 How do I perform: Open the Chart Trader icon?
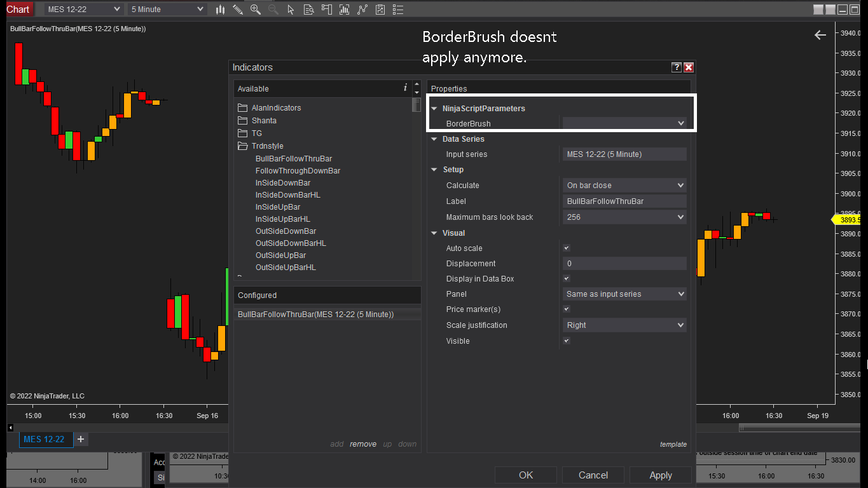pyautogui.click(x=327, y=10)
